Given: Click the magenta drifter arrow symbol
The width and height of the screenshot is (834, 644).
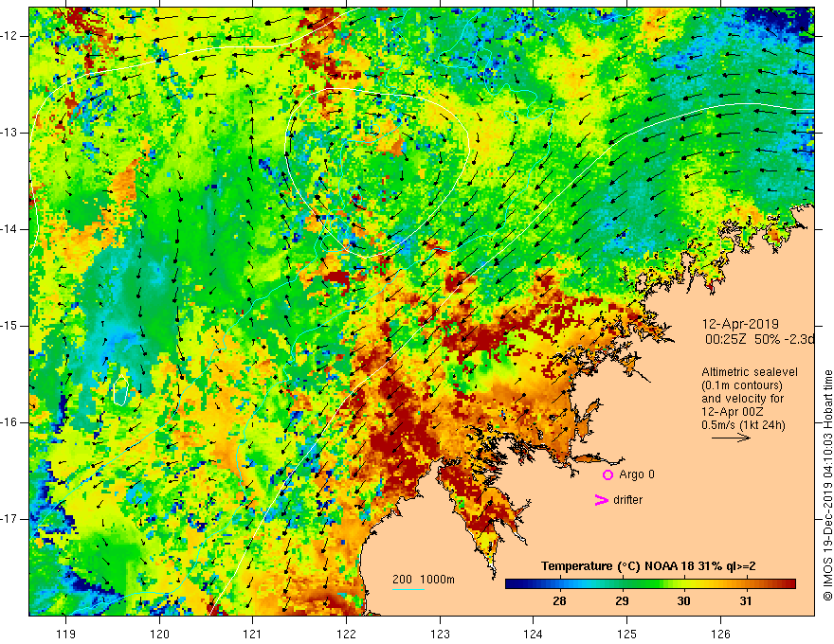Looking at the screenshot, I should click(601, 500).
